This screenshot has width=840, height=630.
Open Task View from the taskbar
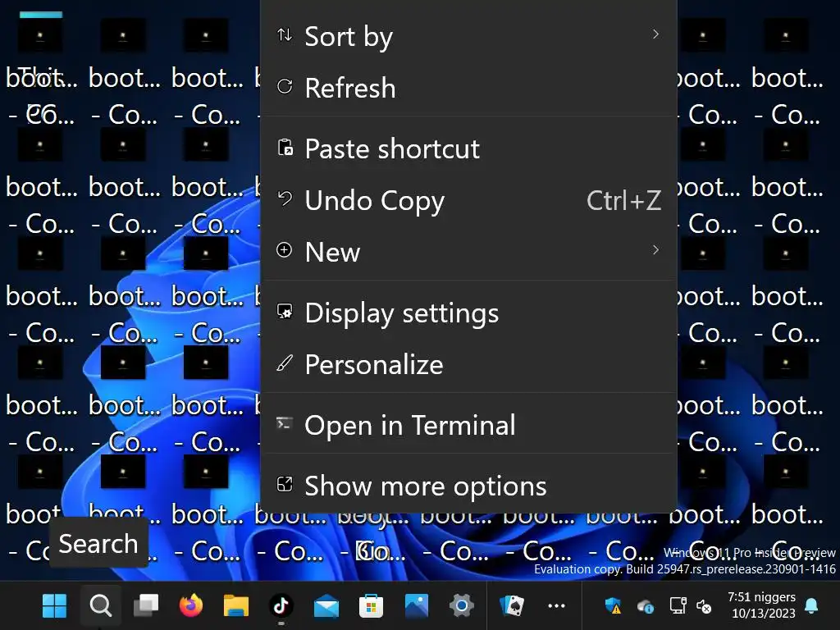146,606
